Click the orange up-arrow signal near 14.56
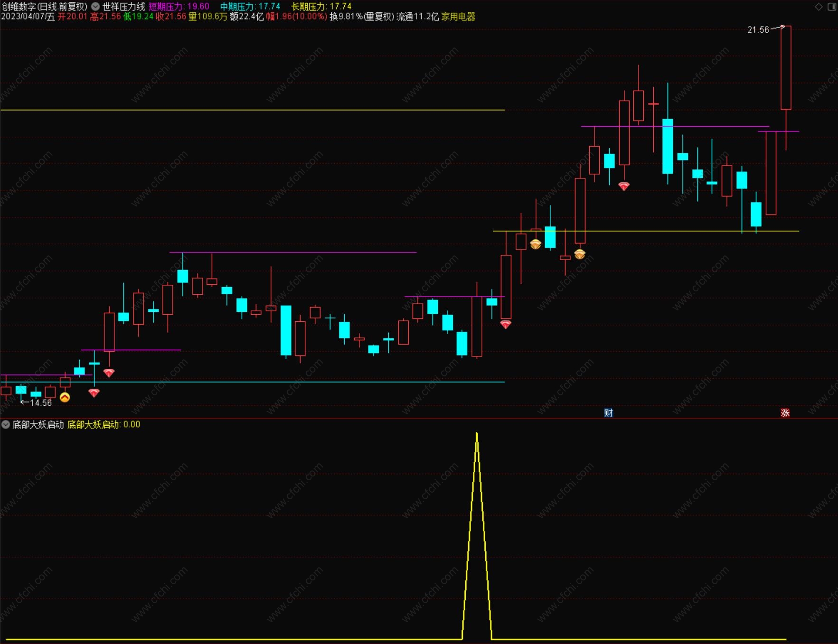The image size is (838, 644). [x=65, y=397]
